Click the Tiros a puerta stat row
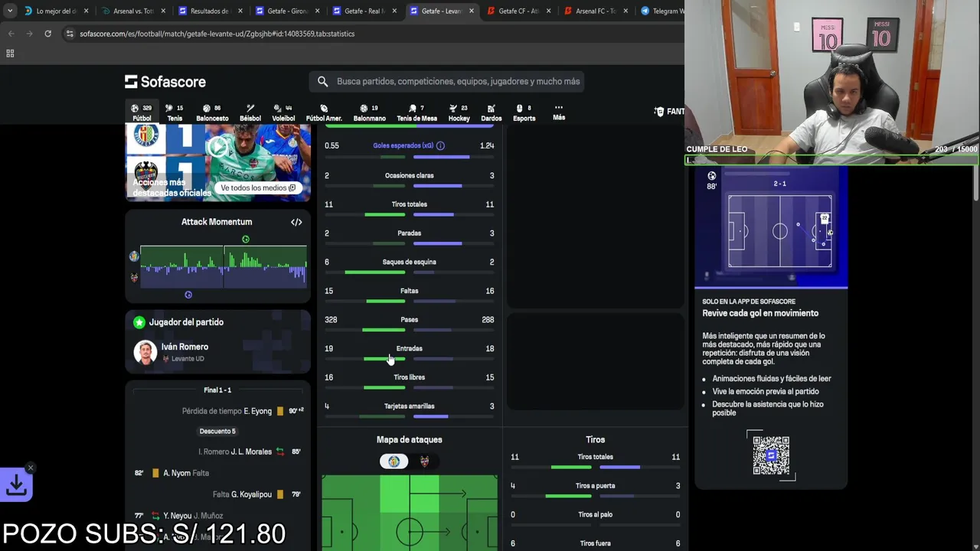Screen dimensions: 980x551 tap(595, 489)
